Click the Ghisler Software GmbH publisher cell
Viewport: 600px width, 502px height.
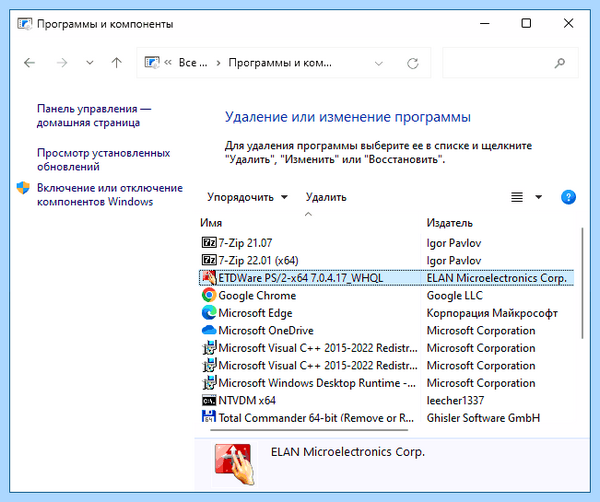[x=483, y=418]
